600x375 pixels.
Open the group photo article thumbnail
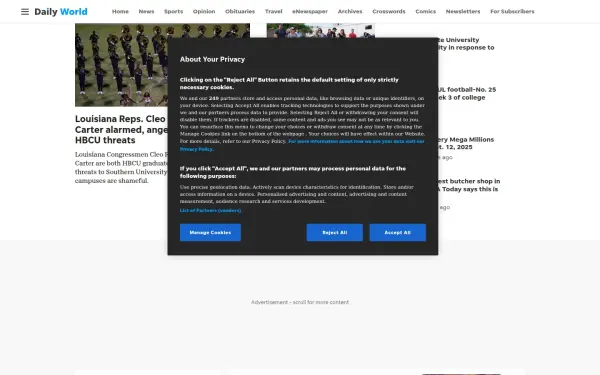[321, 31]
